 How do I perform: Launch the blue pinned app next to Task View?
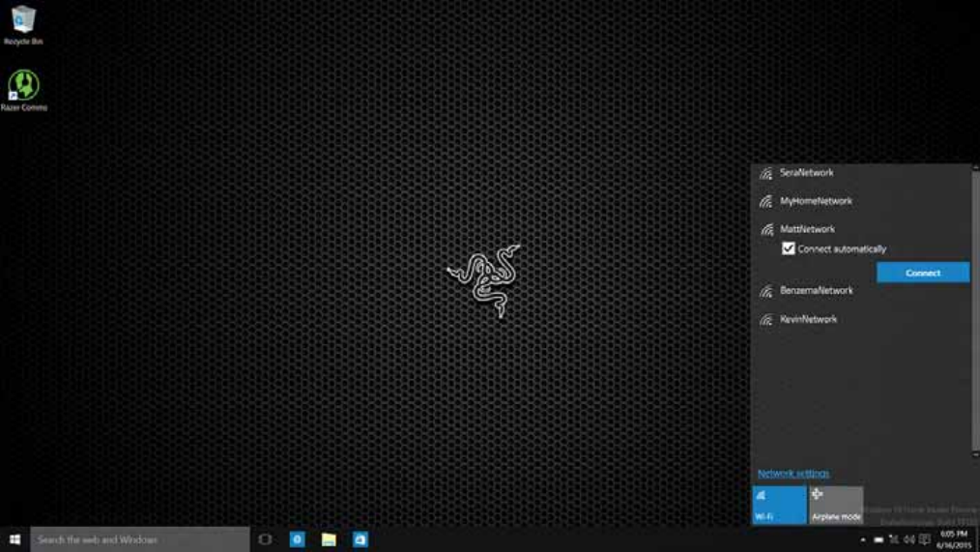pos(298,539)
